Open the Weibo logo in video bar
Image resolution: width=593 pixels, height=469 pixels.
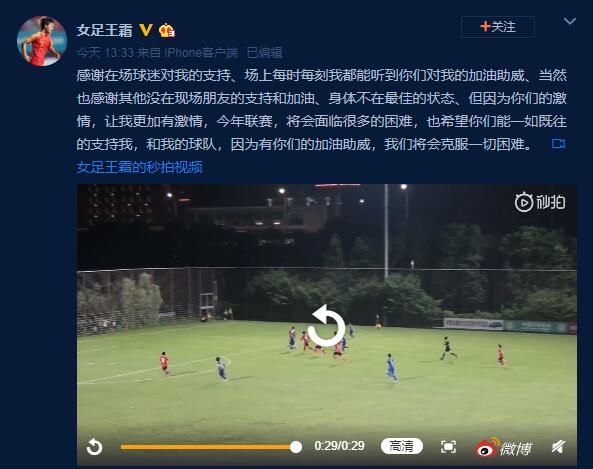click(x=503, y=447)
